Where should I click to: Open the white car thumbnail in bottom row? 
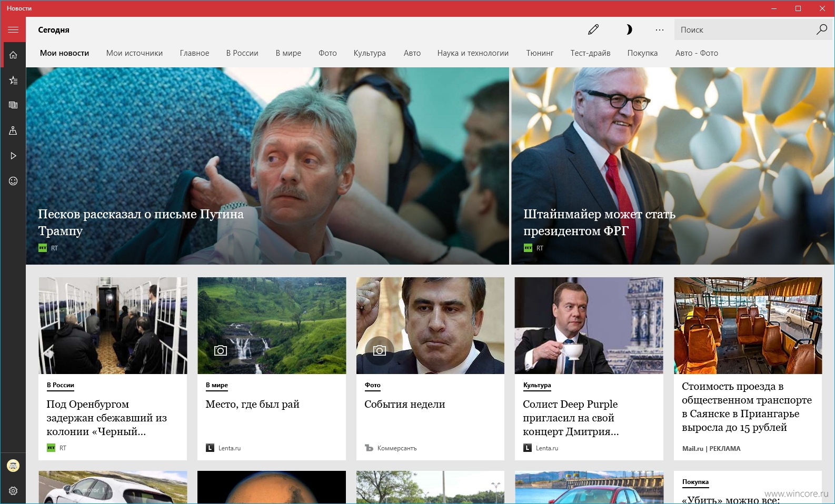113,487
